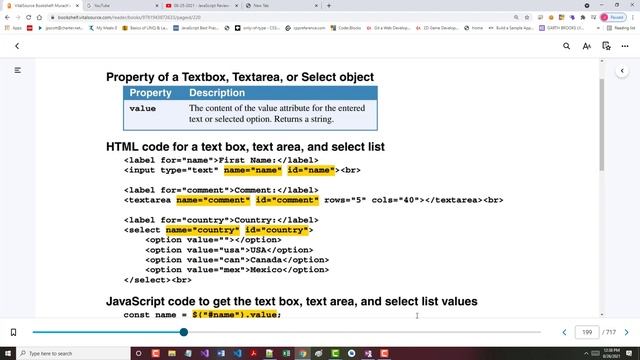Open File Explorer from the taskbar
Viewport: 640px width, 360px height.
(172, 353)
